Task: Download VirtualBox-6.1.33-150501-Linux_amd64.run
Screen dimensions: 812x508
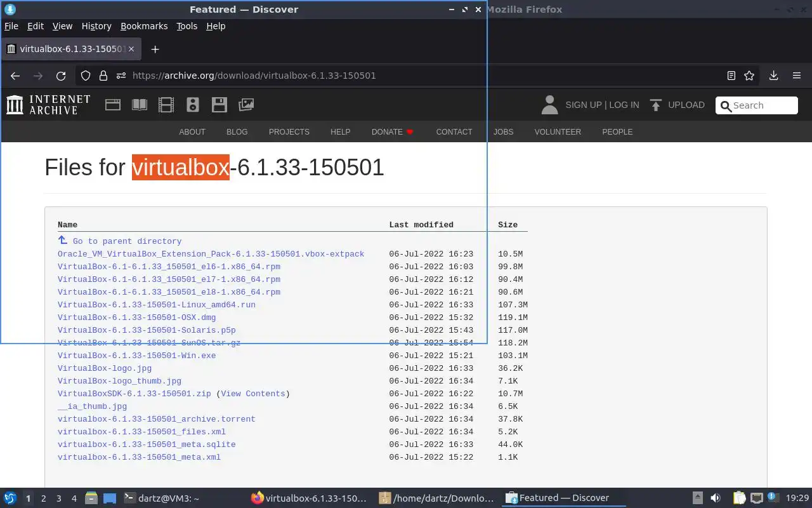Action: [x=157, y=305]
